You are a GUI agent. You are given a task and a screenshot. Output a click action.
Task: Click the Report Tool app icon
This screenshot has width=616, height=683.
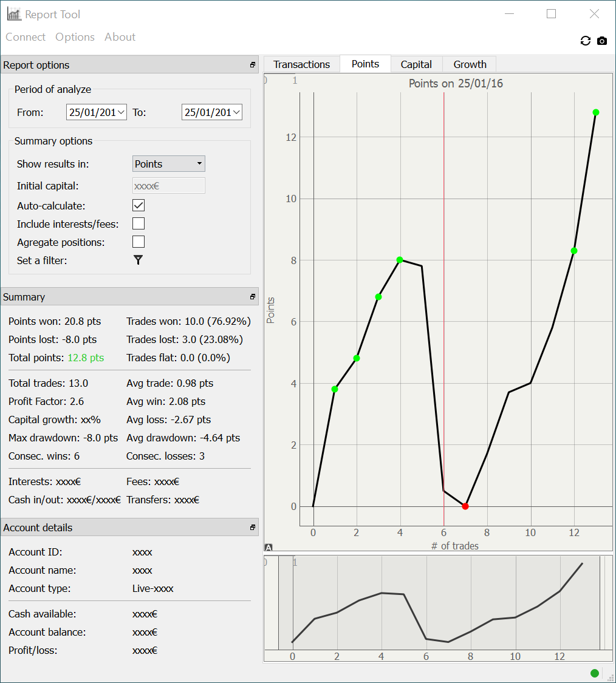14,14
